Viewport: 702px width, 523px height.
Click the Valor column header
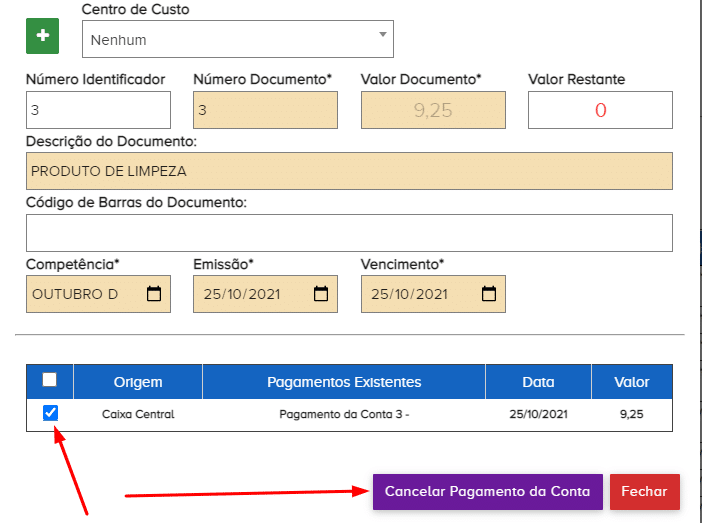tap(631, 382)
